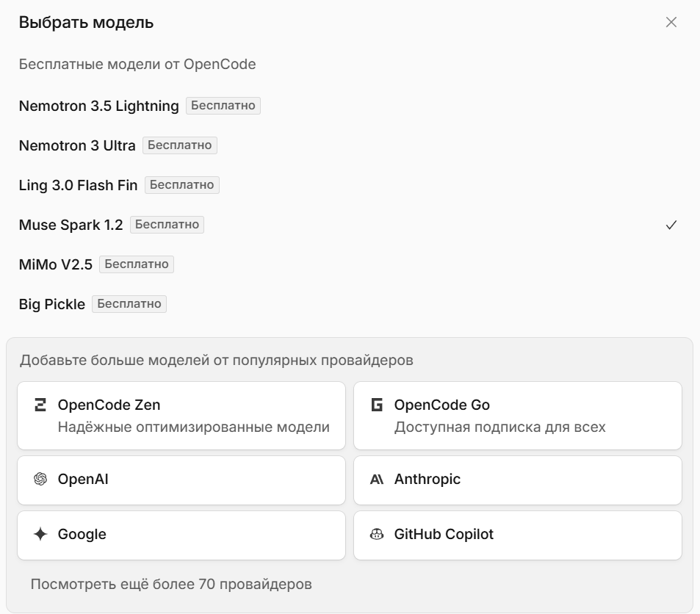700x614 pixels.
Task: Choose the MiMo V2.5 model
Action: [350, 264]
